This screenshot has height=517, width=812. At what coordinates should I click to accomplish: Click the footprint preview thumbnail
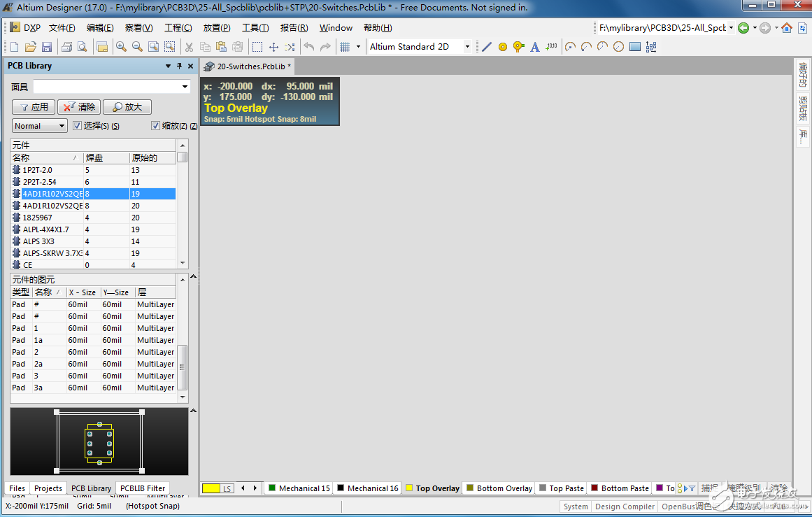(99, 441)
